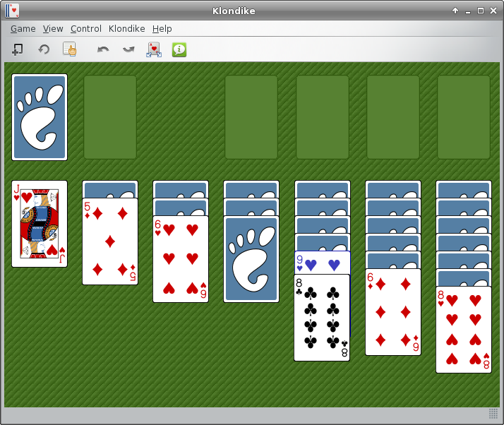504x425 pixels.
Task: Open the select game toolbar icon
Action: (x=69, y=49)
